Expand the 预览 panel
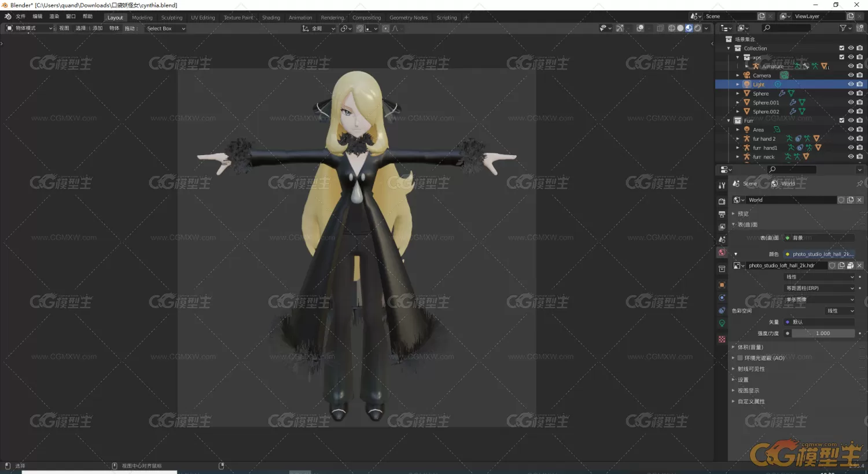 (x=743, y=214)
